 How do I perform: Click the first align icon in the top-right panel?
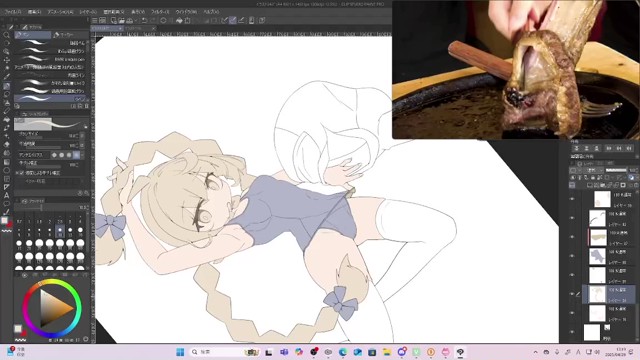(576, 148)
